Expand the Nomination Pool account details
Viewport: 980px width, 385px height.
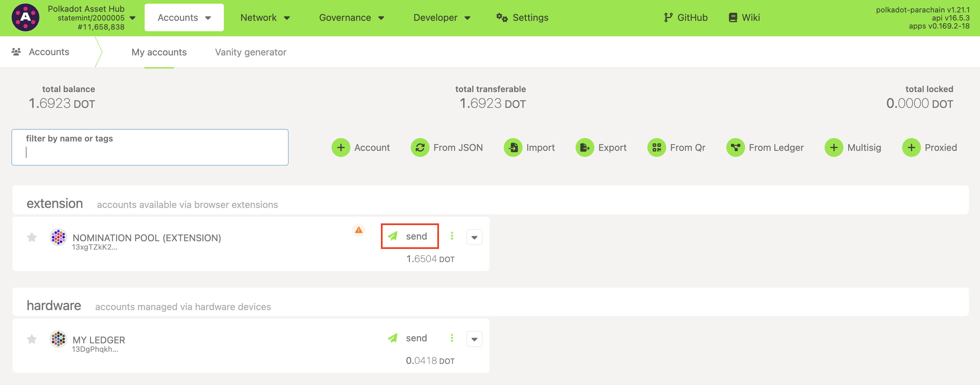point(474,237)
